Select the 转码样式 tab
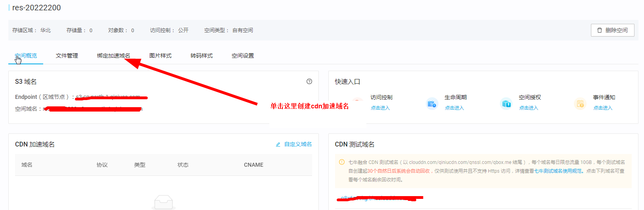 click(202, 56)
